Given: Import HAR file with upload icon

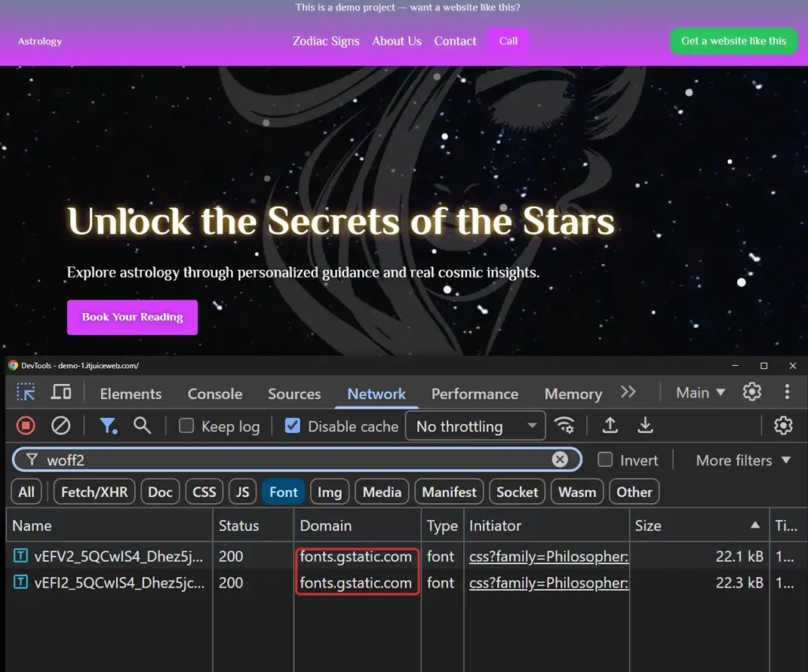Looking at the screenshot, I should pos(610,425).
